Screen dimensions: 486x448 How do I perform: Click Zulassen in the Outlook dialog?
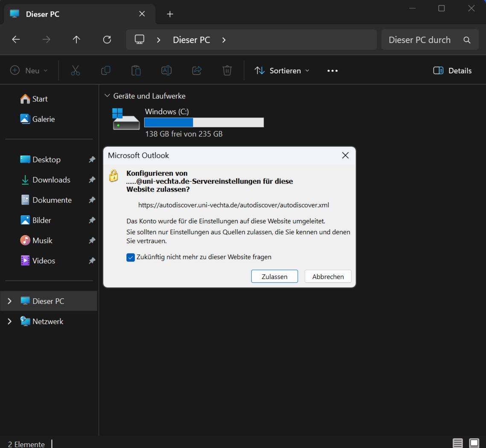point(274,276)
